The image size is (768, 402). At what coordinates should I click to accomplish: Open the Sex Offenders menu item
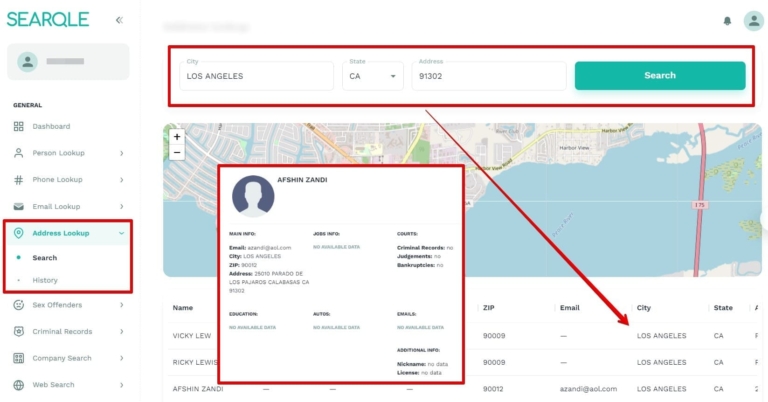coord(57,305)
